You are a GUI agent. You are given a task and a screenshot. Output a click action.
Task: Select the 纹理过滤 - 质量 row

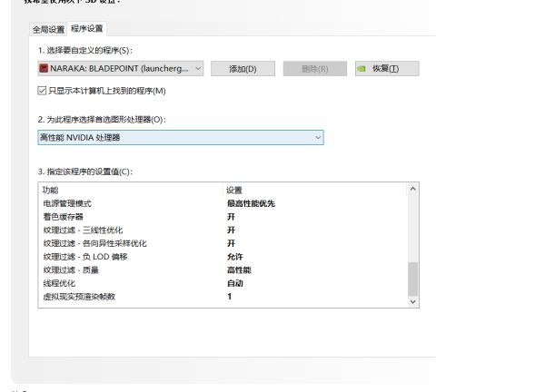223,269
